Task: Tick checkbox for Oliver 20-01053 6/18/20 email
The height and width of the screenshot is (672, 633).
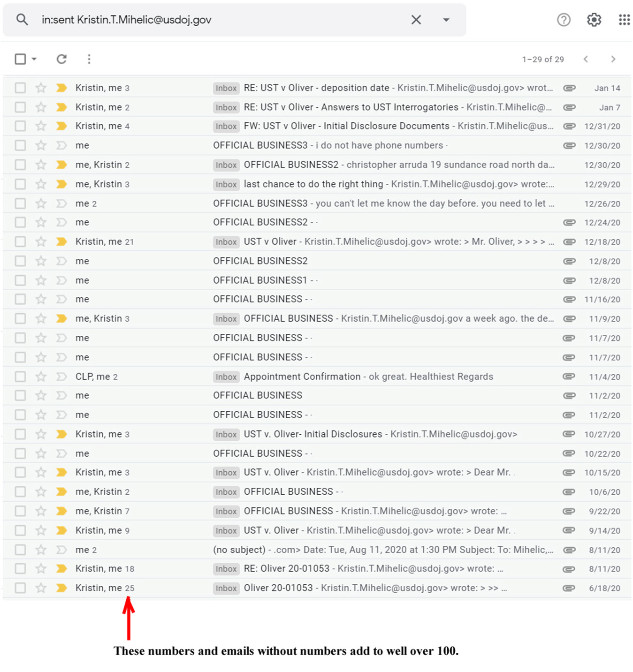Action: [x=20, y=588]
